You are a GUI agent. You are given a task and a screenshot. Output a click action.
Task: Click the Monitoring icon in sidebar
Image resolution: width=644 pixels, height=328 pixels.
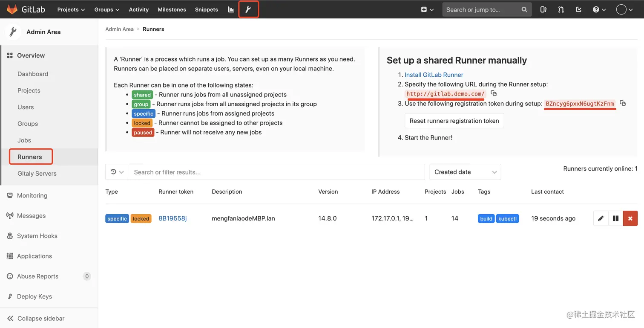[10, 195]
